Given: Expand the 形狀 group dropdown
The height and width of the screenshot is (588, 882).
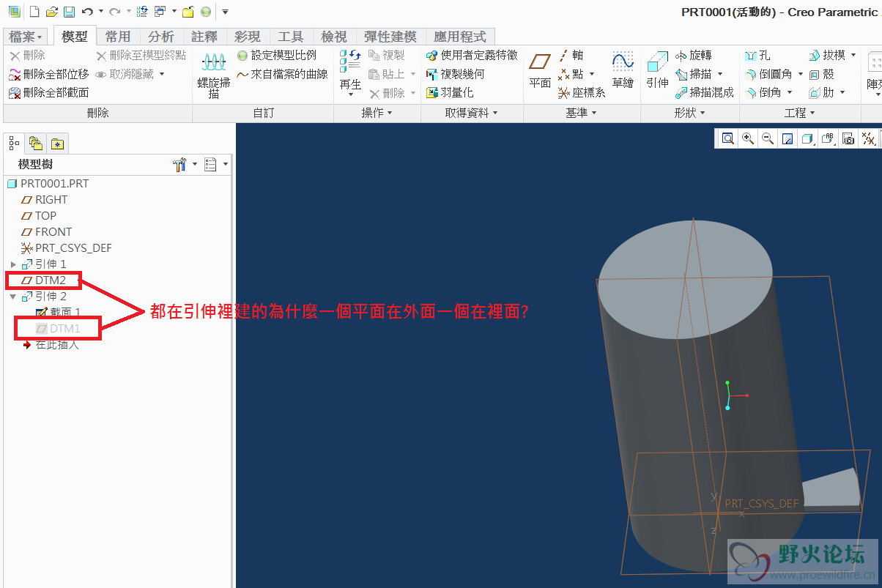Looking at the screenshot, I should pyautogui.click(x=690, y=113).
